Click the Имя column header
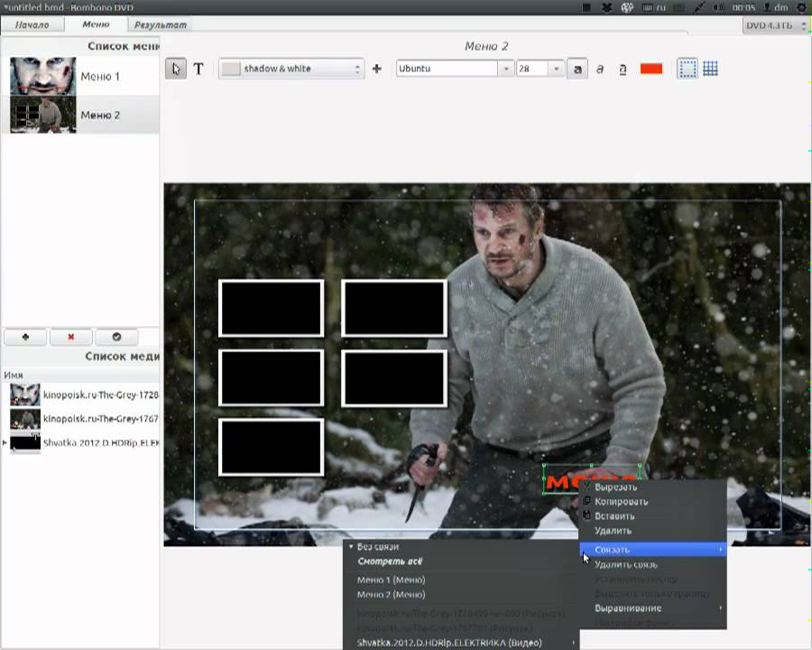The height and width of the screenshot is (650, 812). (81, 375)
